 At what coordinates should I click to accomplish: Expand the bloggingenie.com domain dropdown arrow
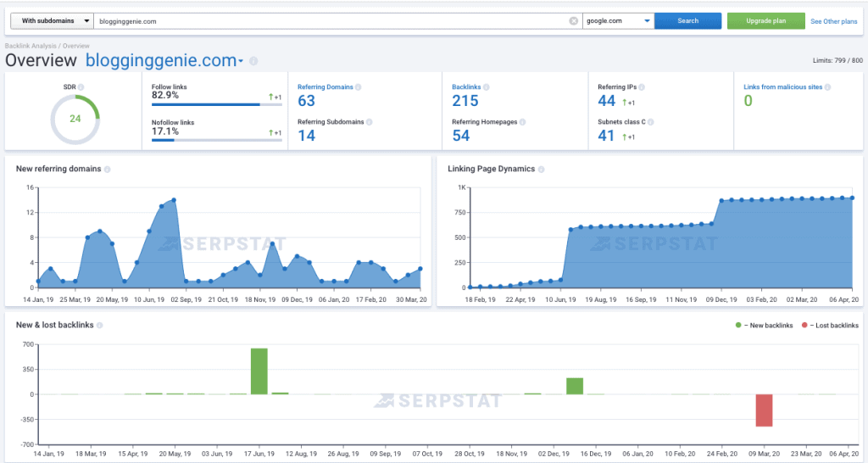241,61
